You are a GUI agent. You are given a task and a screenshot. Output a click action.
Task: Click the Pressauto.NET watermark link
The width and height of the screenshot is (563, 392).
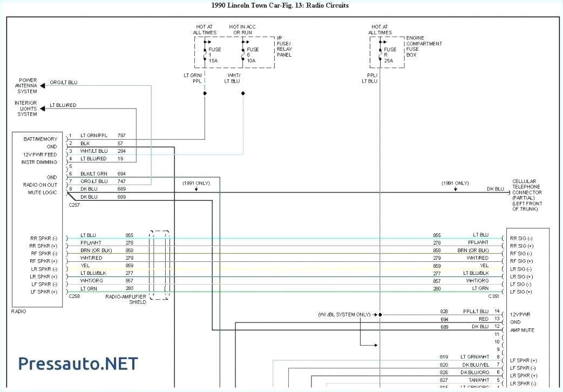pyautogui.click(x=77, y=363)
